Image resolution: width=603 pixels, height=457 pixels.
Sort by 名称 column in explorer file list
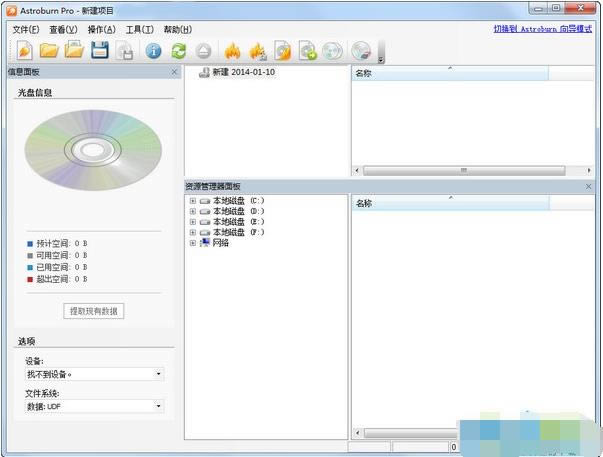[x=450, y=203]
